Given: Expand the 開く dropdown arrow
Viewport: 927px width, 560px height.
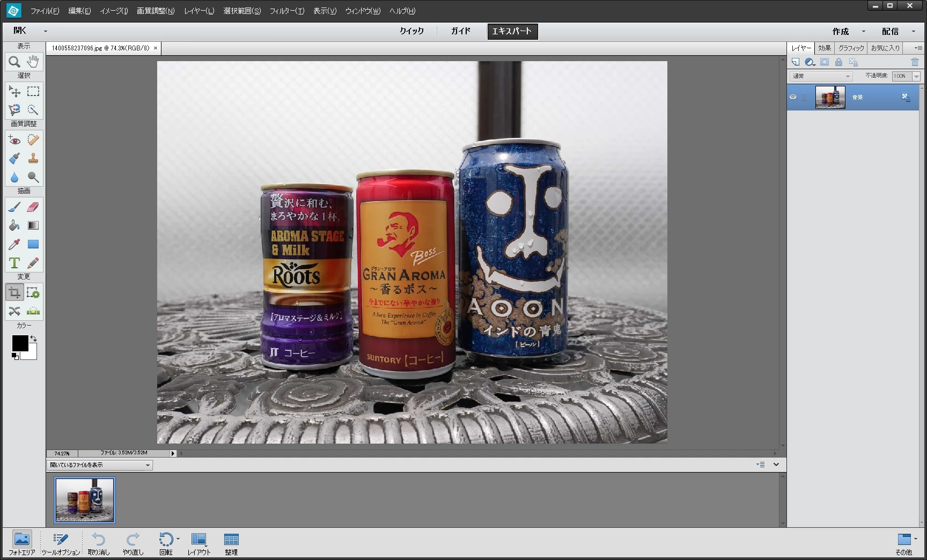Looking at the screenshot, I should coord(46,31).
